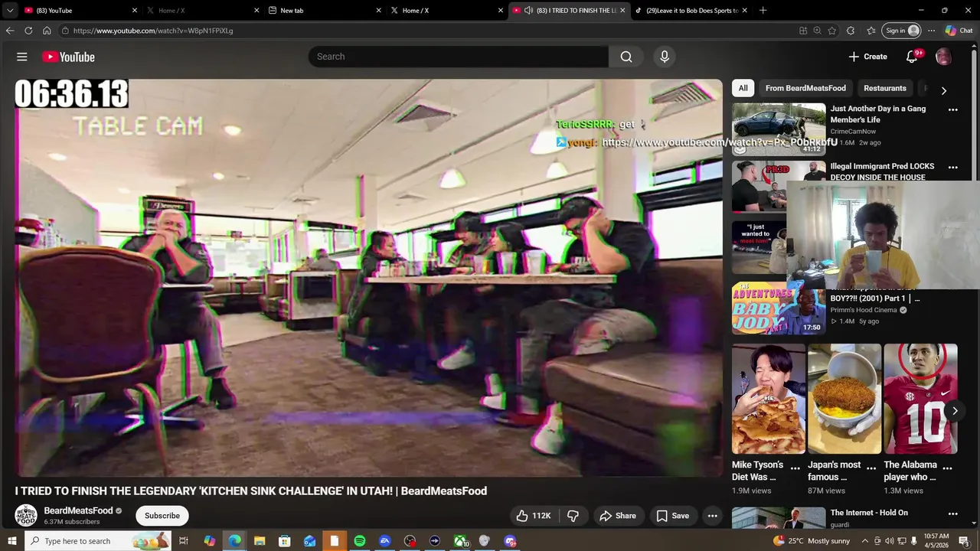This screenshot has height=551, width=980.
Task: Open File Explorer from the taskbar
Action: [260, 541]
